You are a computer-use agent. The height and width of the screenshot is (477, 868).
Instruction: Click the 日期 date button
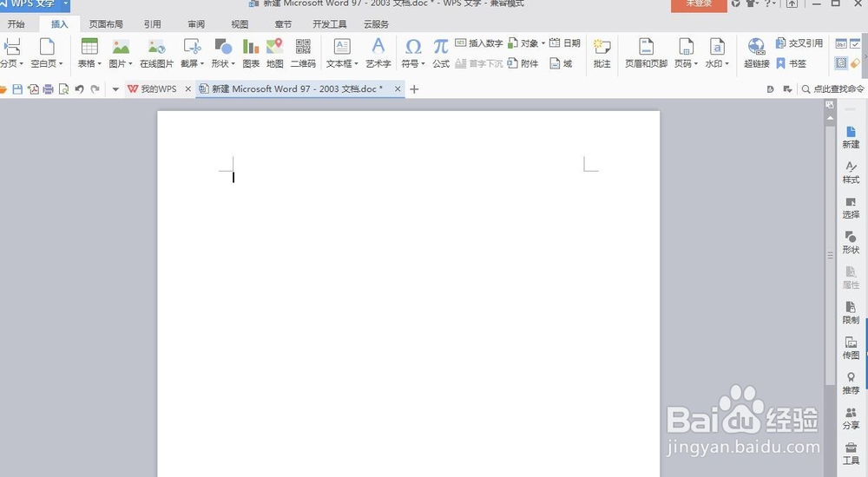coord(565,43)
